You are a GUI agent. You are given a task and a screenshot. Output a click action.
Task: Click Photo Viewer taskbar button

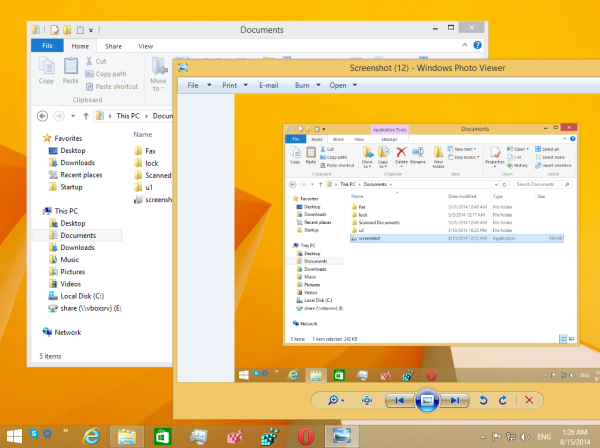pos(342,437)
